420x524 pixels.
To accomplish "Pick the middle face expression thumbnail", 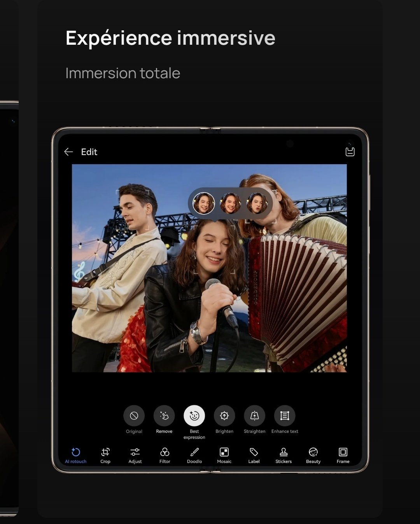I will [x=230, y=203].
